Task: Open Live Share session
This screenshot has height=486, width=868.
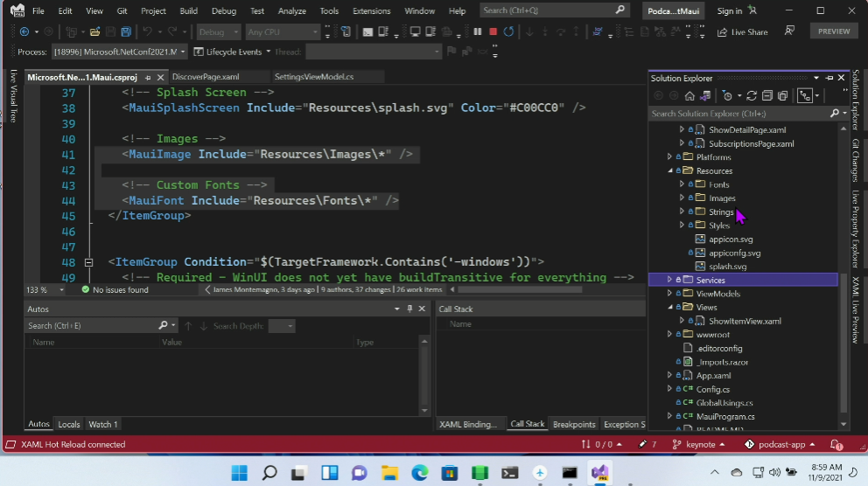Action: [x=742, y=32]
